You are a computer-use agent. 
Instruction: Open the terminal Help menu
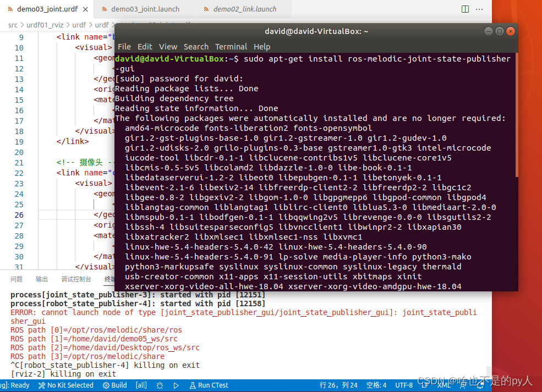[x=262, y=47]
